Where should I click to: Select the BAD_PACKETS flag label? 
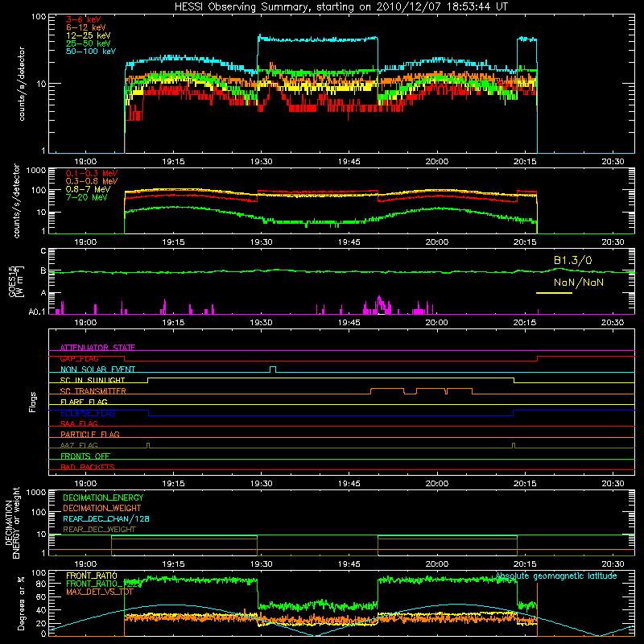87,467
